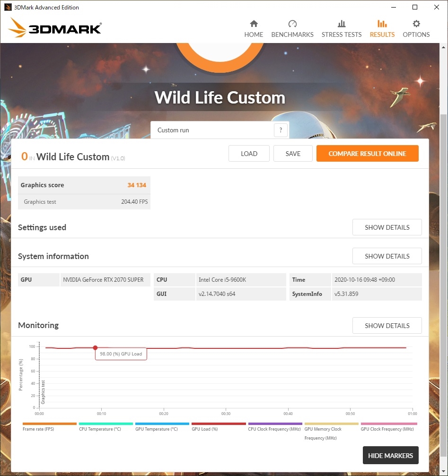Screen dimensions: 448x476
Task: Toggle the CPU Clock Frequency legend series
Action: (x=275, y=427)
